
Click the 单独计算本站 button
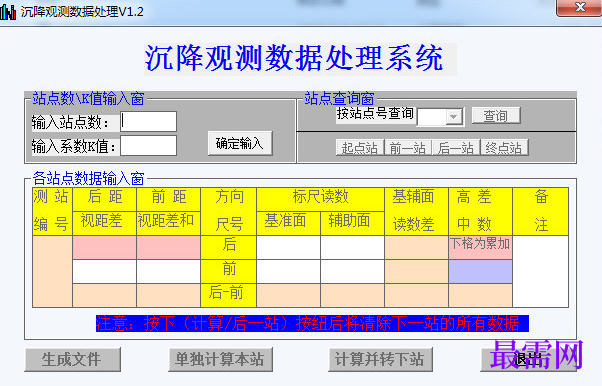tap(220, 359)
